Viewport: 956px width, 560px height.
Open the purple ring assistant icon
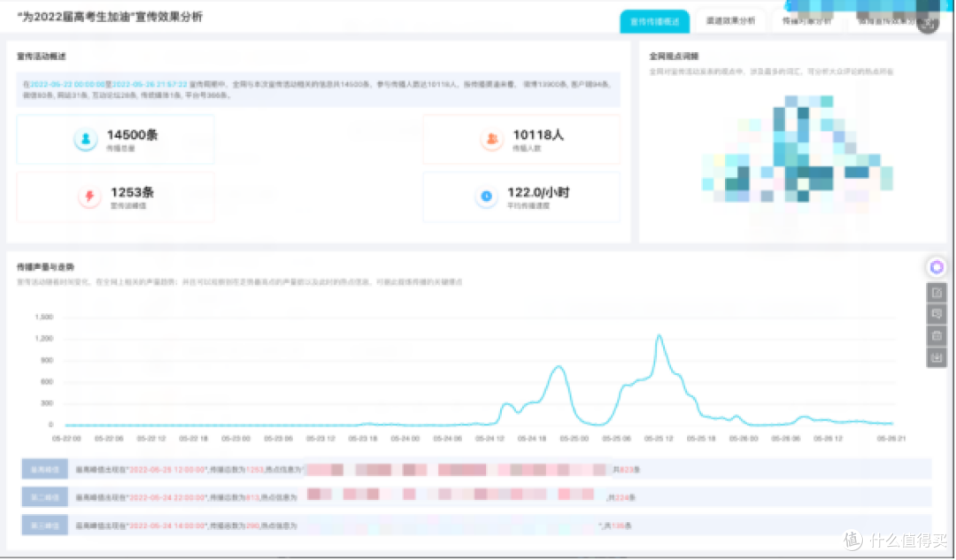(937, 267)
